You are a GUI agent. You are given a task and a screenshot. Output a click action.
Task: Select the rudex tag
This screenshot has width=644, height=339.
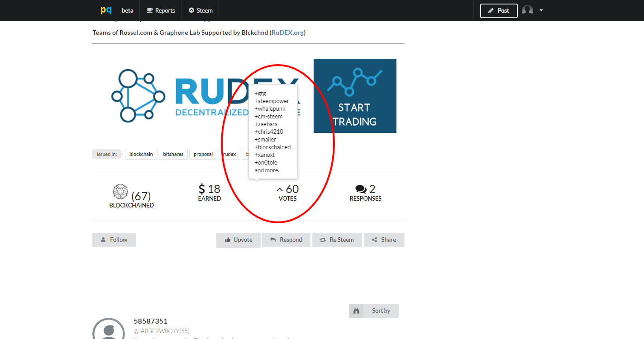229,154
